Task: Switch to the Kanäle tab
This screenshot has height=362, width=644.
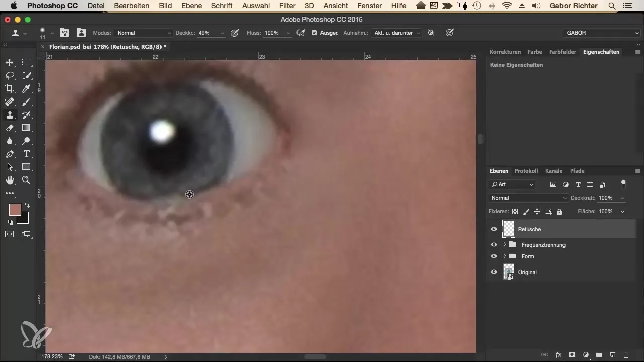Action: click(553, 171)
